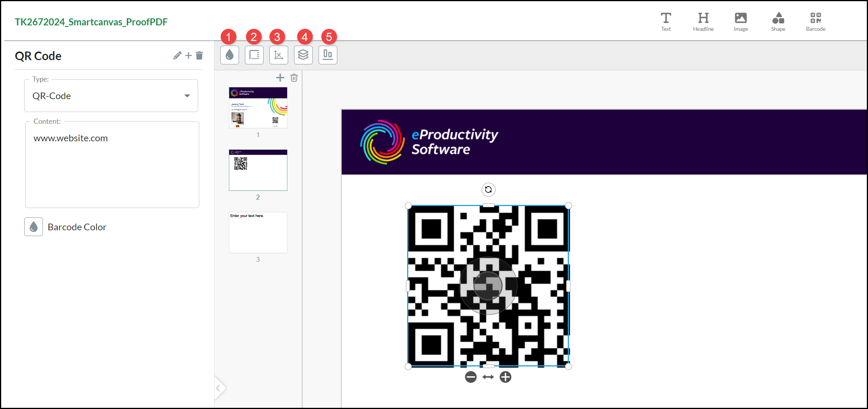
Task: Click the pencil edit icon beside QR Code
Action: pos(177,56)
